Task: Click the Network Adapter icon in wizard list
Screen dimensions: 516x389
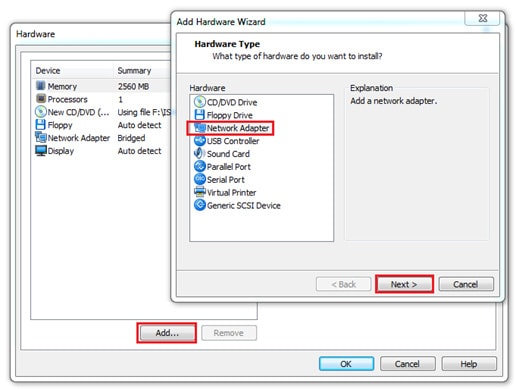Action: click(x=199, y=128)
